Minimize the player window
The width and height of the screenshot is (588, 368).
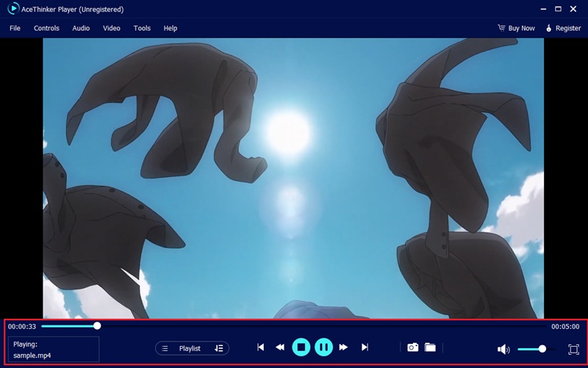(543, 9)
